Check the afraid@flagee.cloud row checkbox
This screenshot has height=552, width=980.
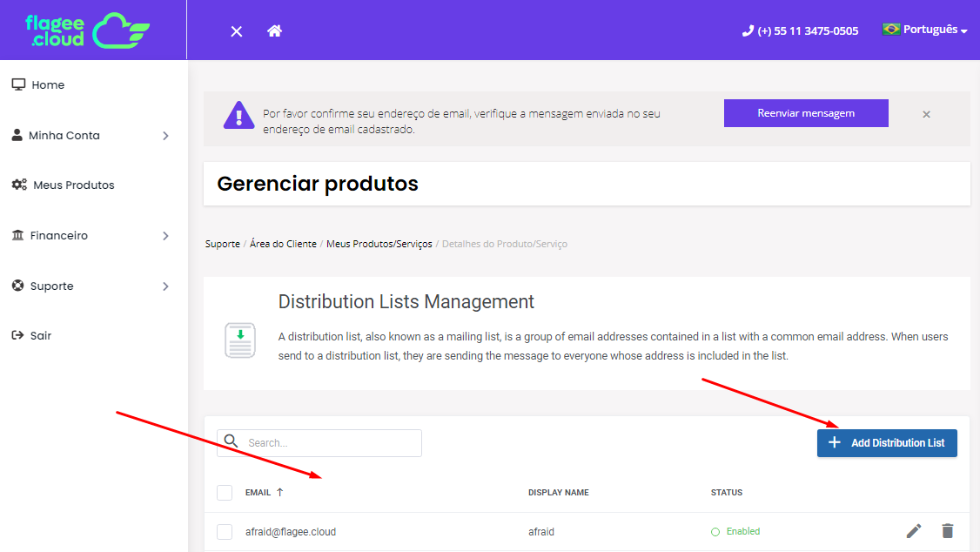[x=225, y=532]
